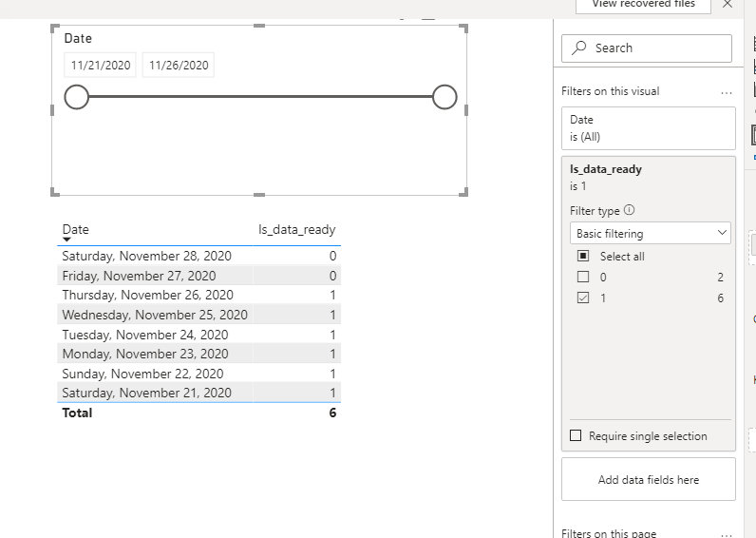Select row Saturday, November 28, 2020
The width and height of the screenshot is (756, 538).
198,256
